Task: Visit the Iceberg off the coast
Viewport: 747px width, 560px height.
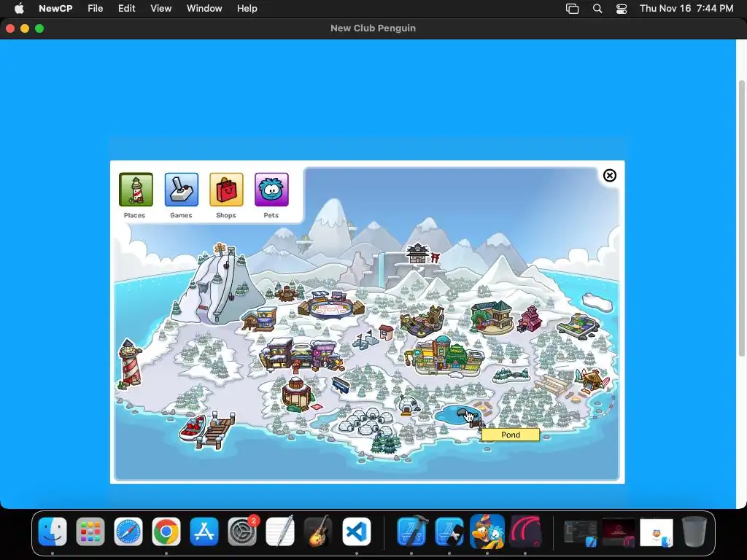Action: pyautogui.click(x=597, y=302)
